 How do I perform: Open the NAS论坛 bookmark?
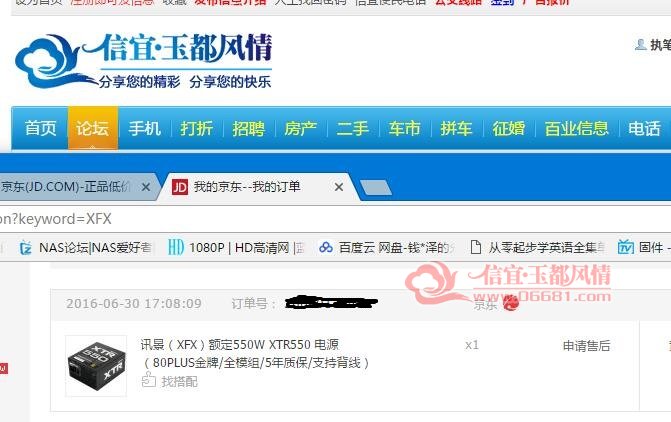pyautogui.click(x=86, y=247)
